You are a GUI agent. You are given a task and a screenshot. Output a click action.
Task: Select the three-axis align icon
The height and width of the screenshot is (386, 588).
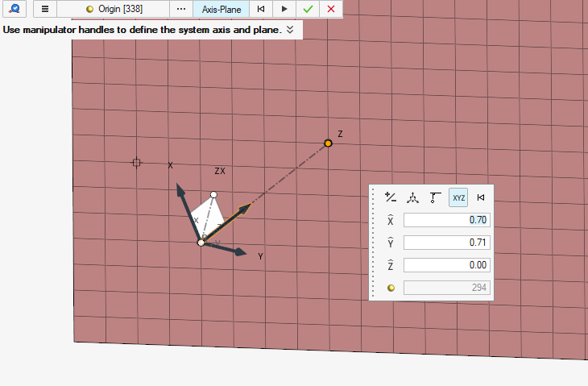[412, 197]
